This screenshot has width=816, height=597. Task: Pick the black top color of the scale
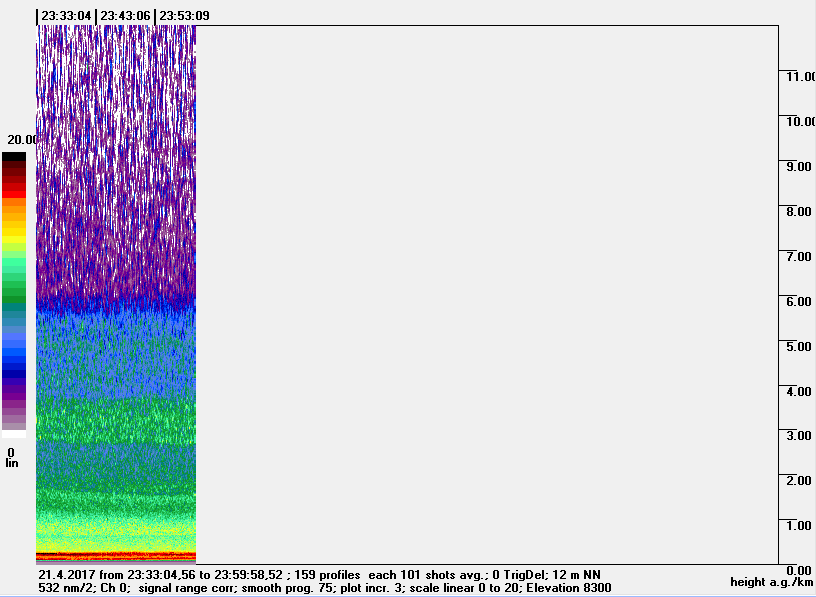click(x=14, y=157)
